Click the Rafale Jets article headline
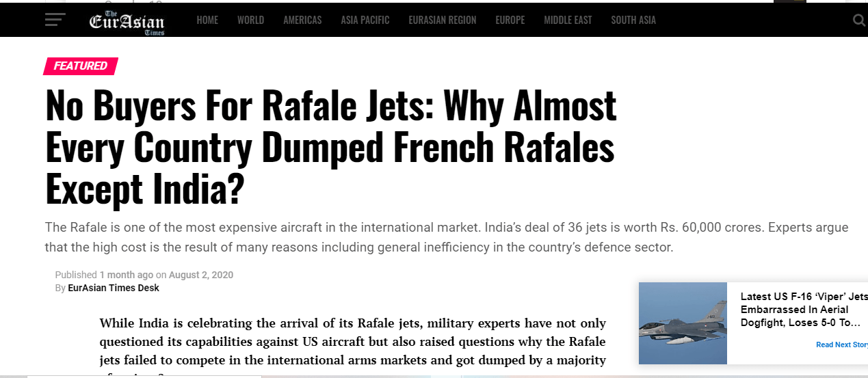The image size is (868, 378). [x=331, y=147]
